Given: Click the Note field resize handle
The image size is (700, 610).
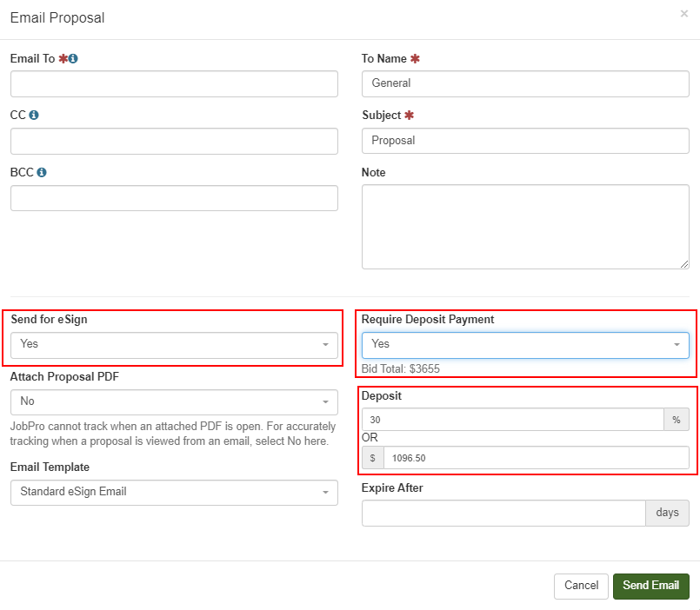Looking at the screenshot, I should tap(684, 264).
